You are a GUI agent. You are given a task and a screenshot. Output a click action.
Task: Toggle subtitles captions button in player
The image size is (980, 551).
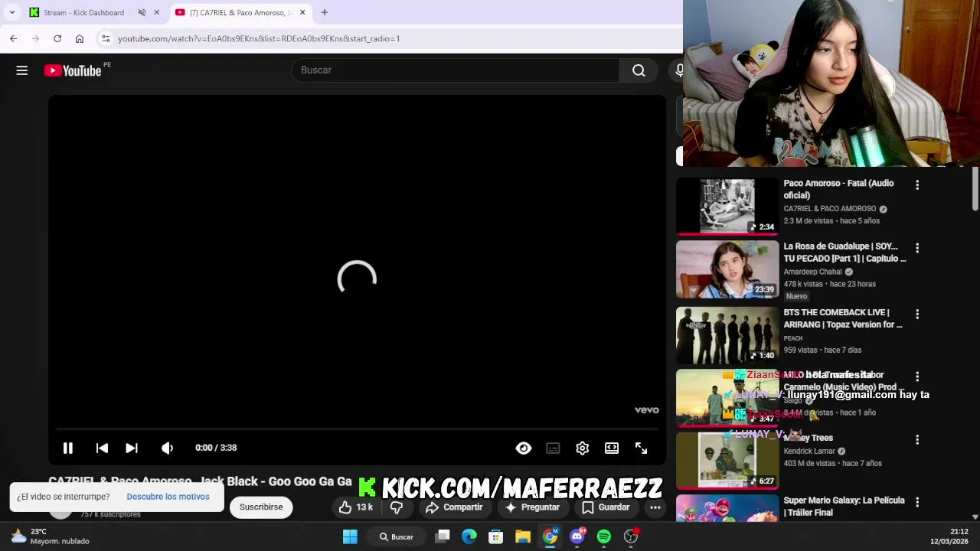(553, 448)
